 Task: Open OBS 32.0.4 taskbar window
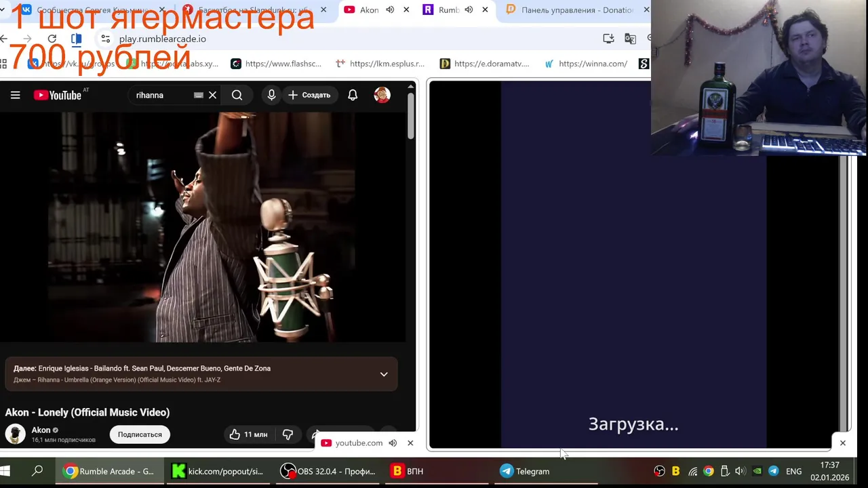[328, 471]
